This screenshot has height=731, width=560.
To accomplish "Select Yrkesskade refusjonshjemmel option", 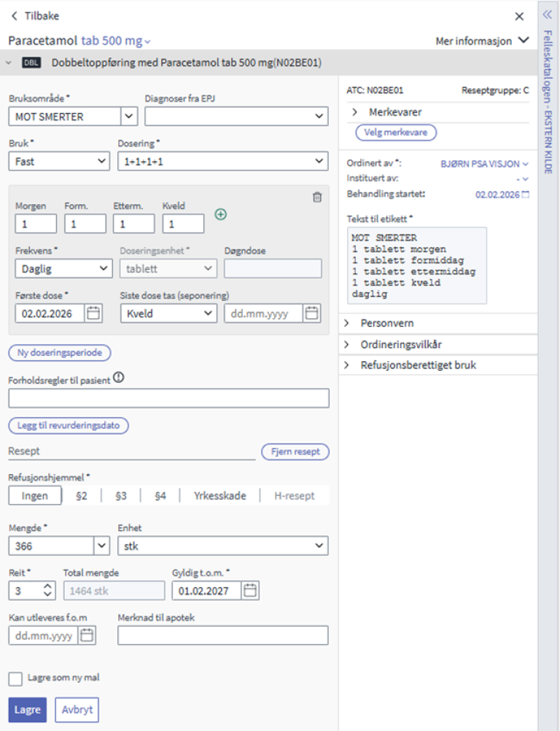I will pos(219,495).
